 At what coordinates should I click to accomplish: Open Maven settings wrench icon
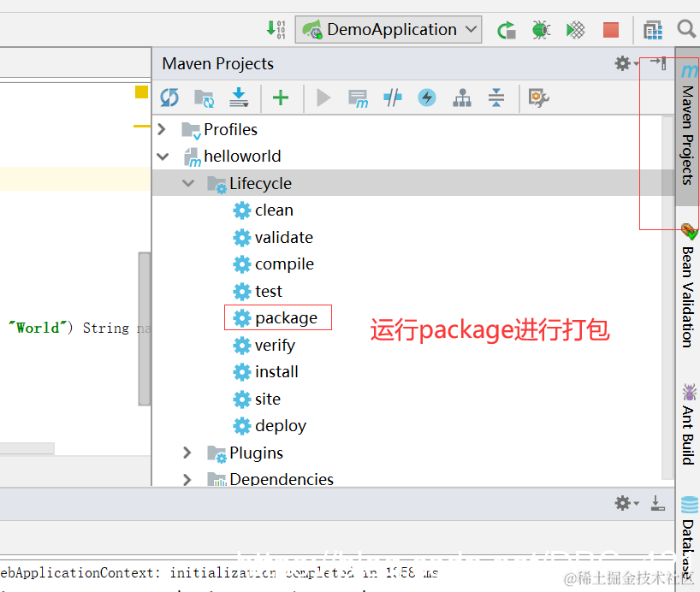[538, 98]
